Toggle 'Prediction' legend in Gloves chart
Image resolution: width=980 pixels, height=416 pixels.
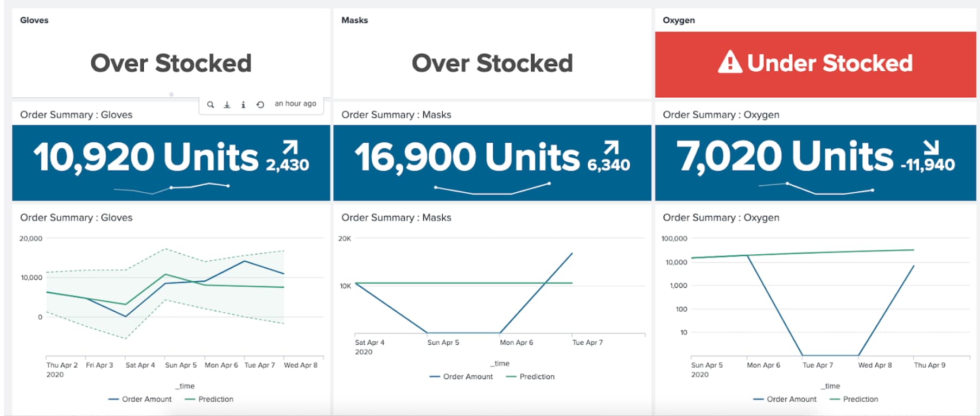pos(209,399)
